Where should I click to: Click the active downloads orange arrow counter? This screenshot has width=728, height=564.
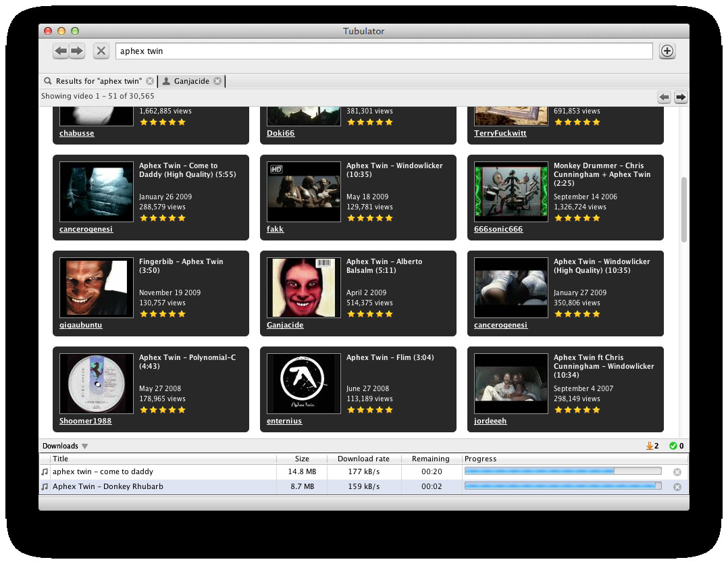click(652, 446)
